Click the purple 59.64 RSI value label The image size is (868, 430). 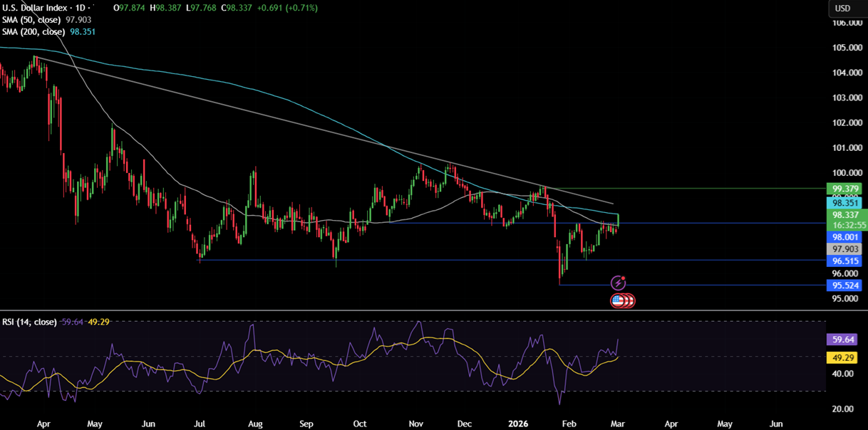[844, 340]
